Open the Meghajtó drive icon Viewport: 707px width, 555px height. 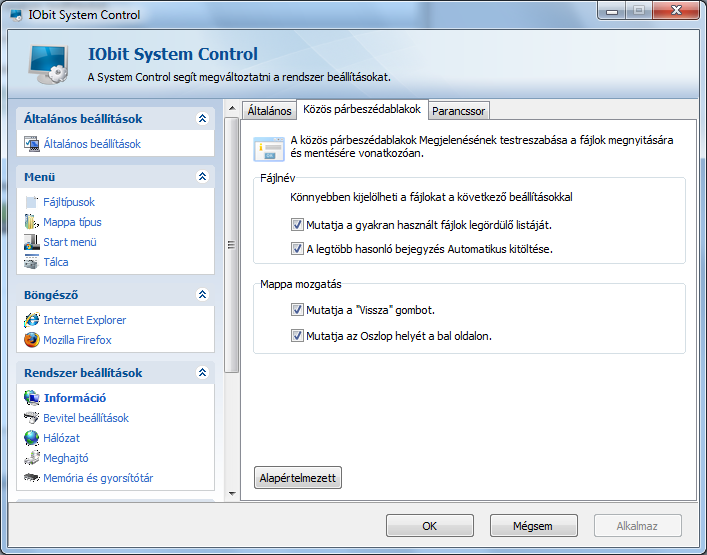coord(32,458)
